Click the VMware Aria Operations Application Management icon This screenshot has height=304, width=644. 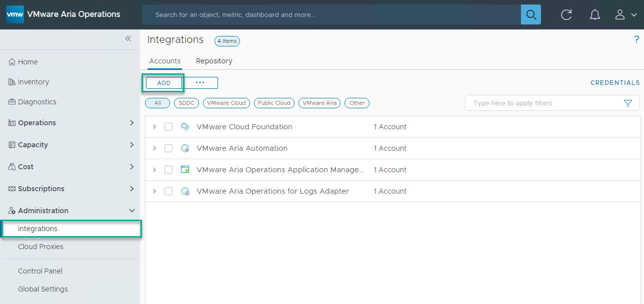tap(185, 169)
